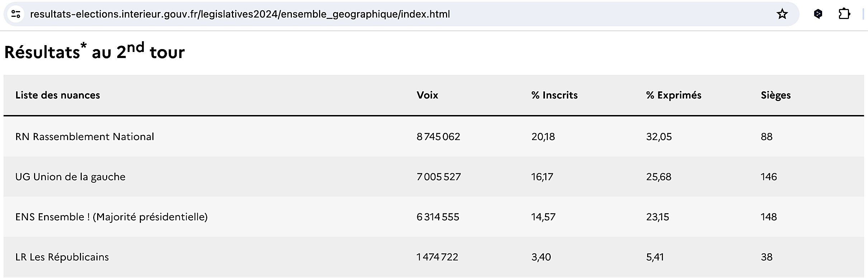
Task: Click the "Sièges" column header
Action: [775, 95]
